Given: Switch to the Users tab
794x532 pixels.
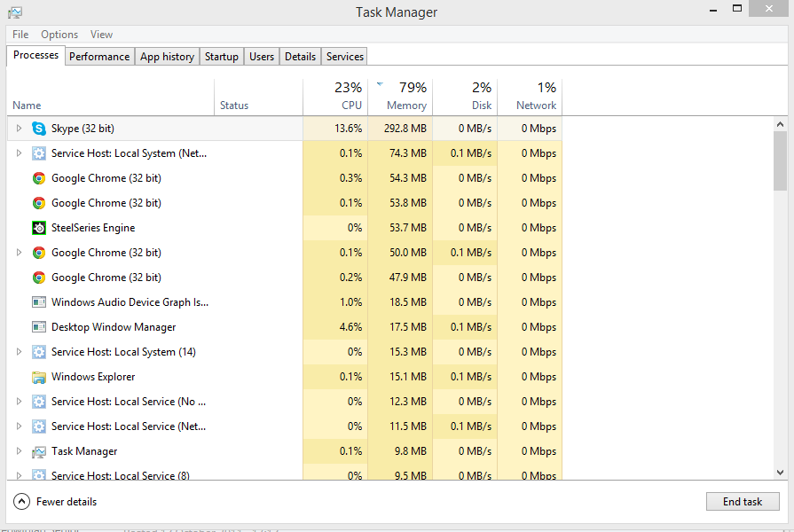Looking at the screenshot, I should tap(262, 56).
